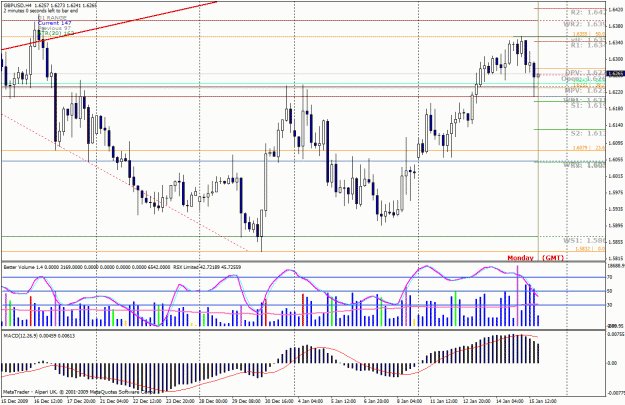Viewport: 625px width, 405px height.
Task: Click the 1.6180 price axis value
Action: click(x=615, y=109)
